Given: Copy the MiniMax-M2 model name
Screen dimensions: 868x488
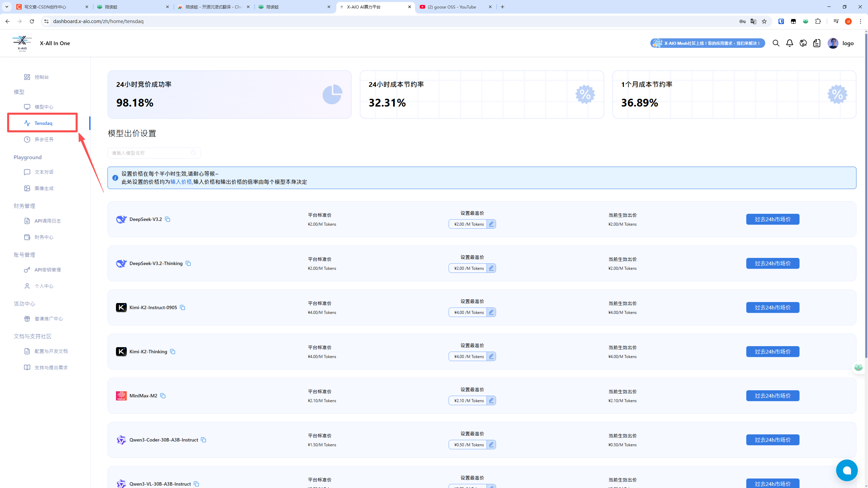Looking at the screenshot, I should coord(163,396).
